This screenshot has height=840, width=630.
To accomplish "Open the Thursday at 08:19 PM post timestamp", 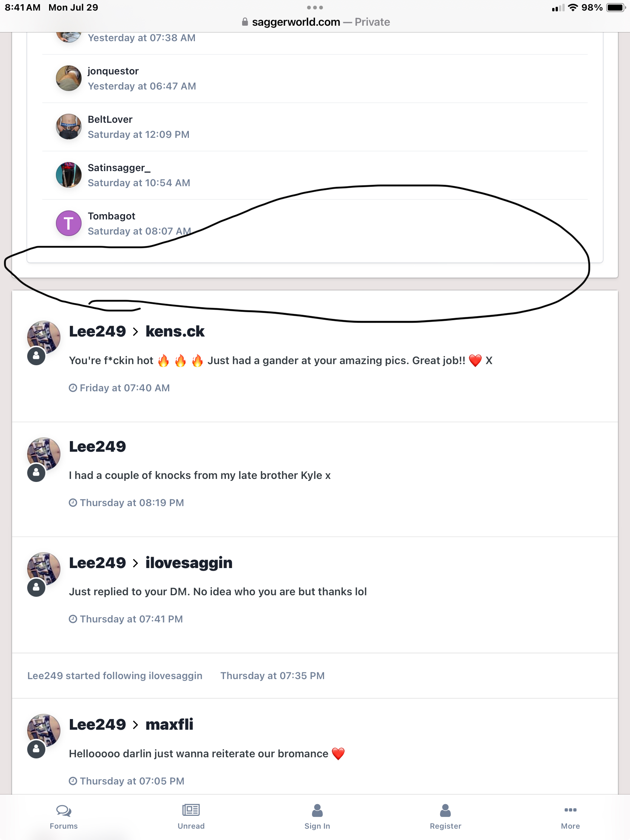I will click(132, 503).
